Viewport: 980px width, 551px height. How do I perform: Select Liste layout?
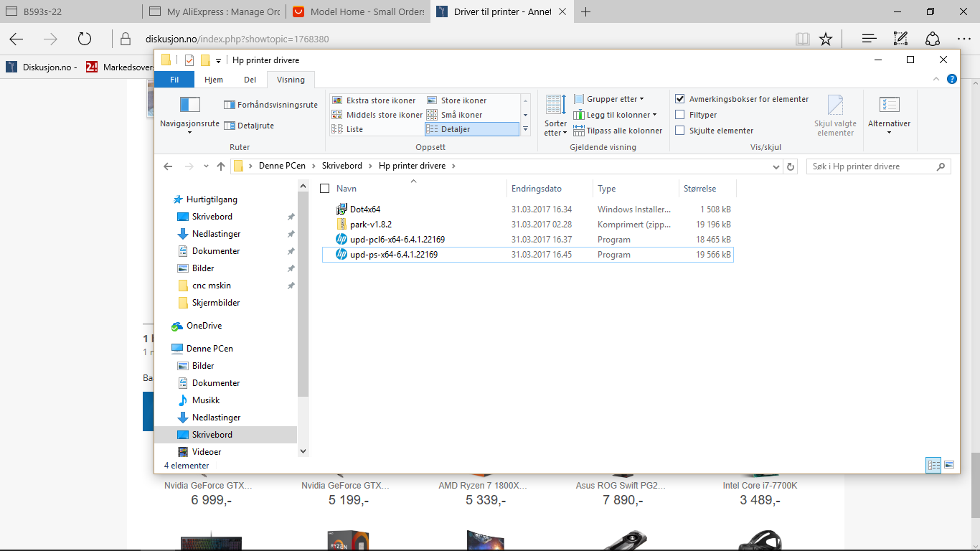pyautogui.click(x=348, y=129)
